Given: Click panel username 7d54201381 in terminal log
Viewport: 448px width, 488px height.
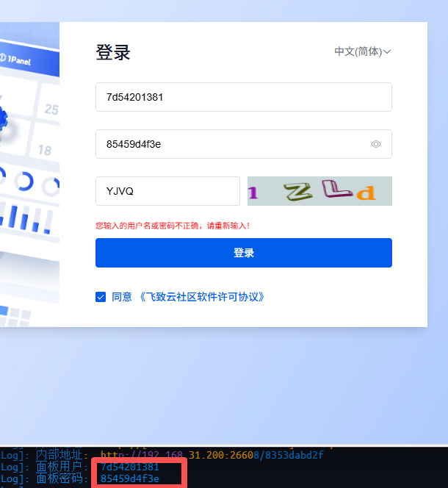Looking at the screenshot, I should (130, 467).
